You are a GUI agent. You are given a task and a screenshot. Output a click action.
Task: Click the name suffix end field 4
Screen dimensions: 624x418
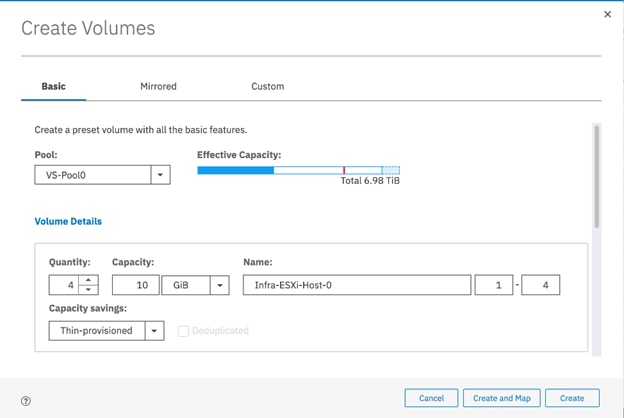(540, 285)
